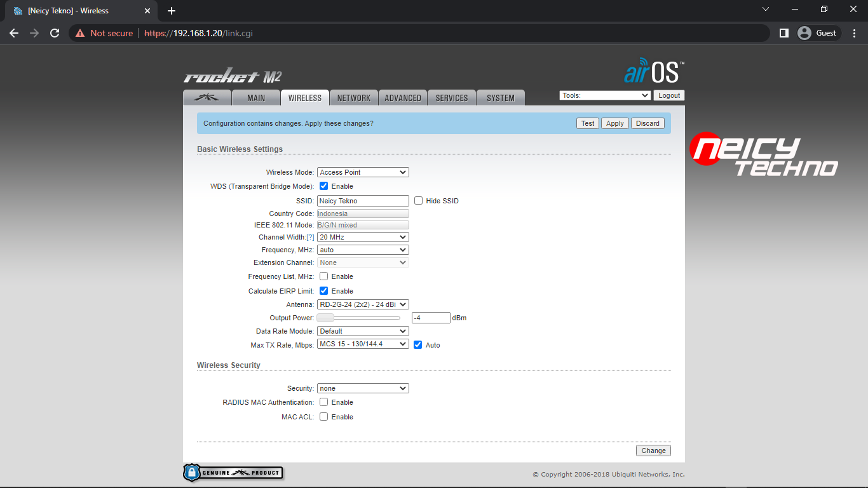The image size is (868, 488).
Task: Open the NETWORK tab
Action: [354, 98]
